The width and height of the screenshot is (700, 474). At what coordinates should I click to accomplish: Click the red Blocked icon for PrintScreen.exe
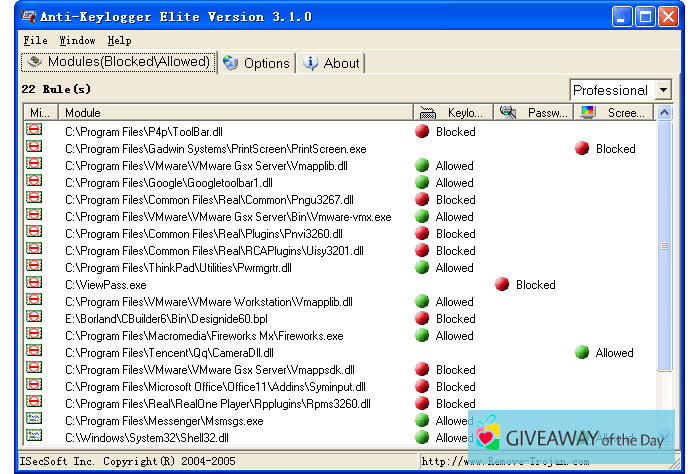point(582,149)
